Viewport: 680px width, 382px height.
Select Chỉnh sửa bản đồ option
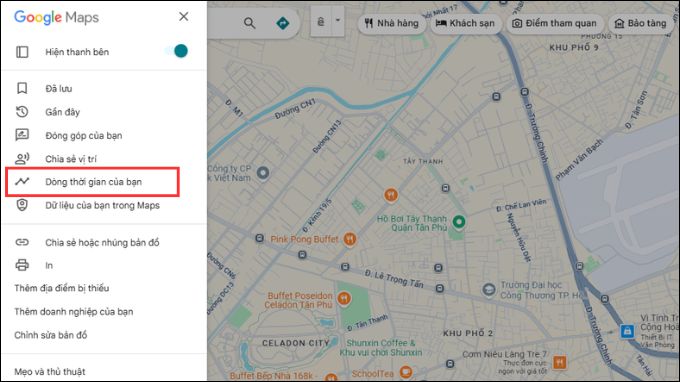pos(51,335)
